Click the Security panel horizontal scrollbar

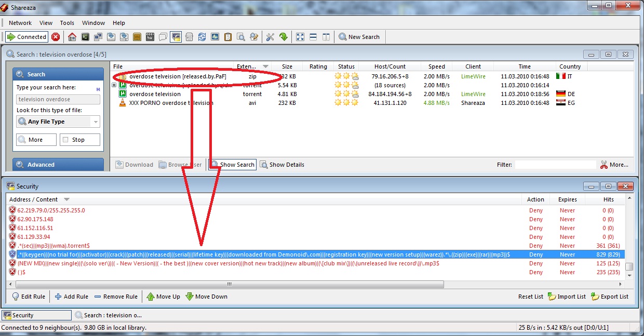pyautogui.click(x=229, y=285)
